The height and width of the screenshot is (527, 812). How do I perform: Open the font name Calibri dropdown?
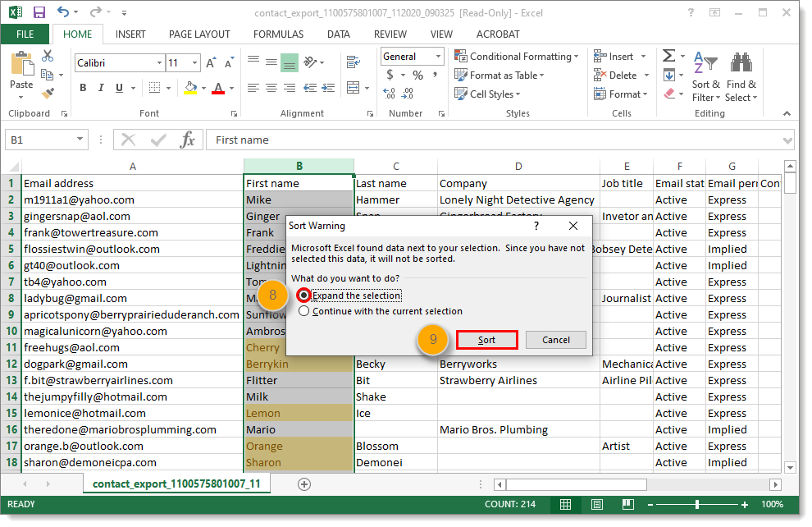tap(159, 63)
